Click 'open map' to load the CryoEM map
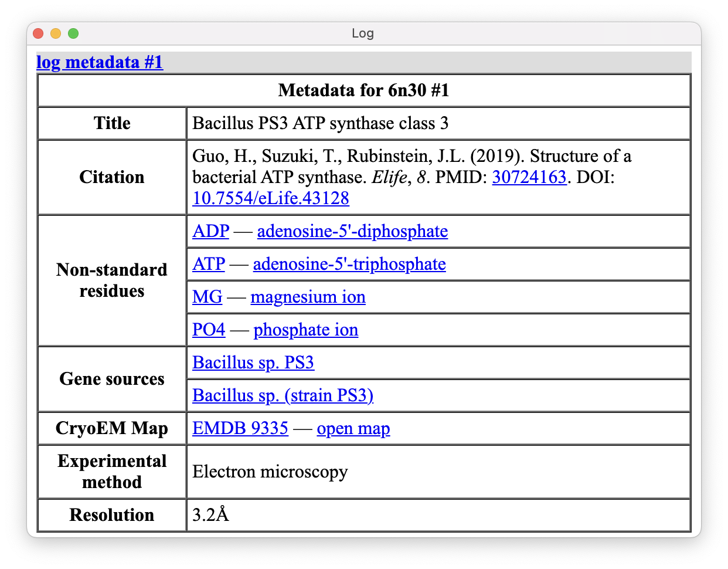The width and height of the screenshot is (728, 569). click(x=353, y=428)
